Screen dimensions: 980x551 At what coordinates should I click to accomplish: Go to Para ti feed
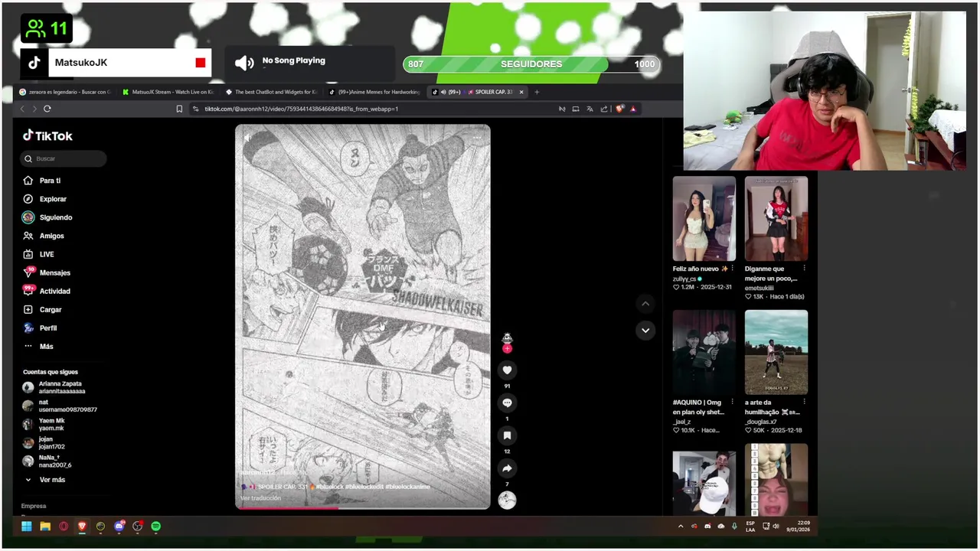[x=41, y=181]
